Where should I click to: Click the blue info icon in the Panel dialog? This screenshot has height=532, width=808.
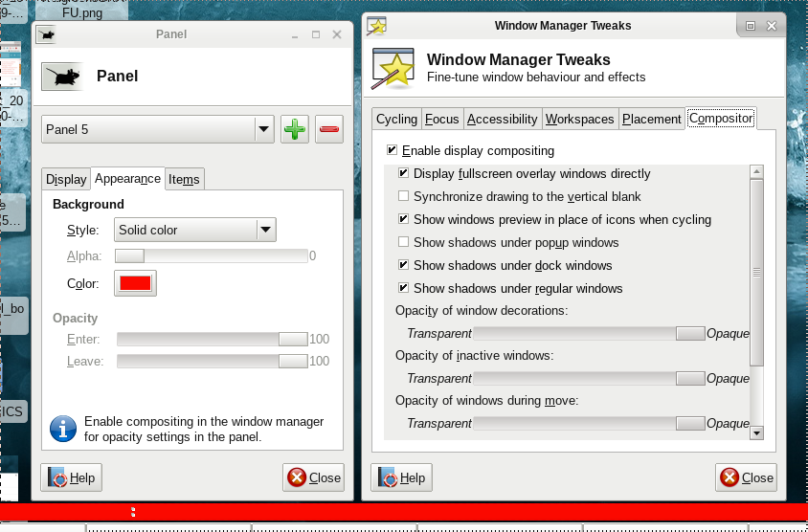pos(63,429)
